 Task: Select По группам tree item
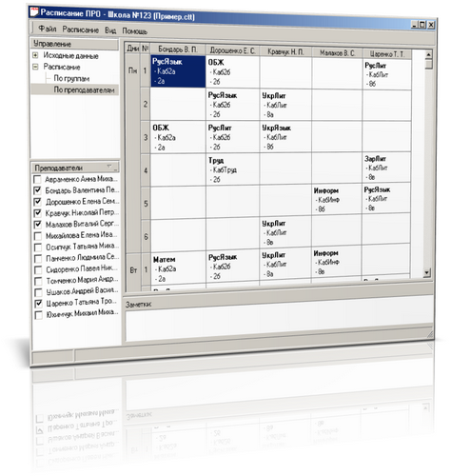point(71,78)
